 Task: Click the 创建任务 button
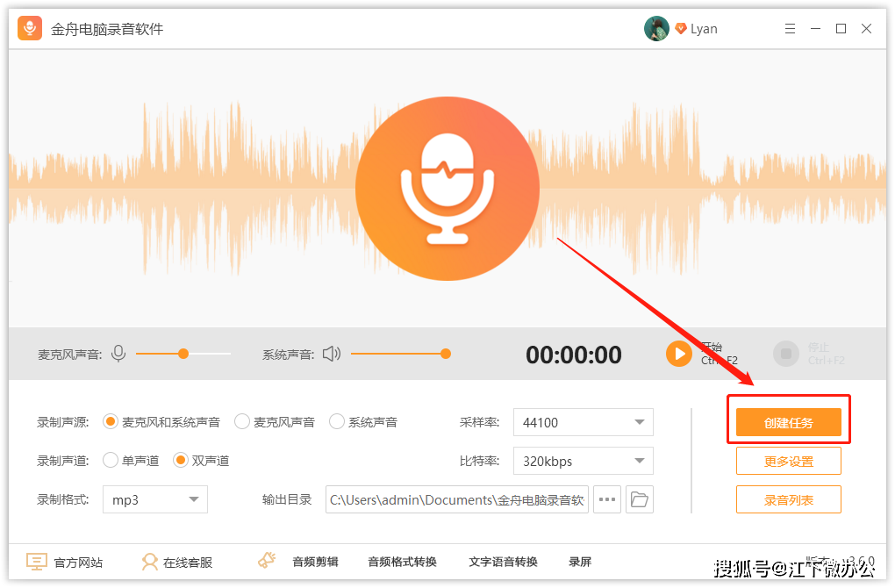(788, 422)
